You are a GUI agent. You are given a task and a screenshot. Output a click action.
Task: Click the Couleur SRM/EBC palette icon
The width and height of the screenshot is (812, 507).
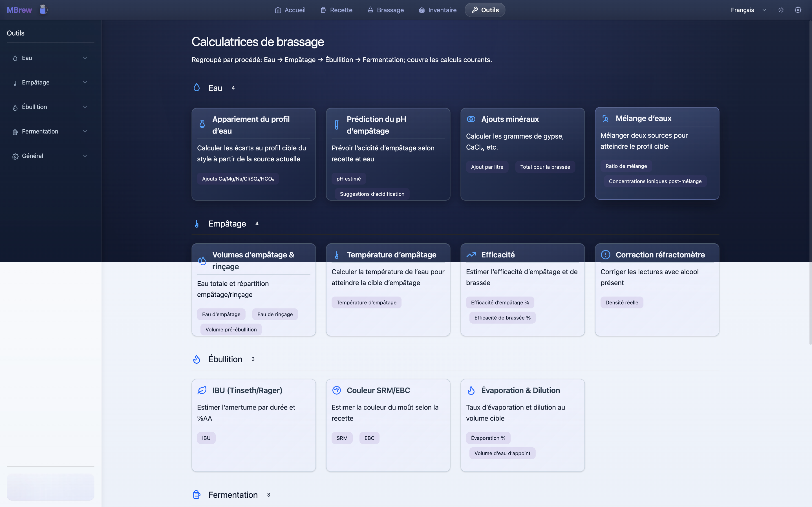337,390
